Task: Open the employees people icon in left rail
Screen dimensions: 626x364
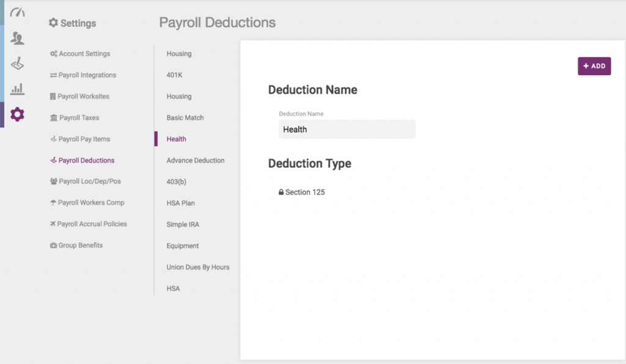Action: (x=17, y=38)
